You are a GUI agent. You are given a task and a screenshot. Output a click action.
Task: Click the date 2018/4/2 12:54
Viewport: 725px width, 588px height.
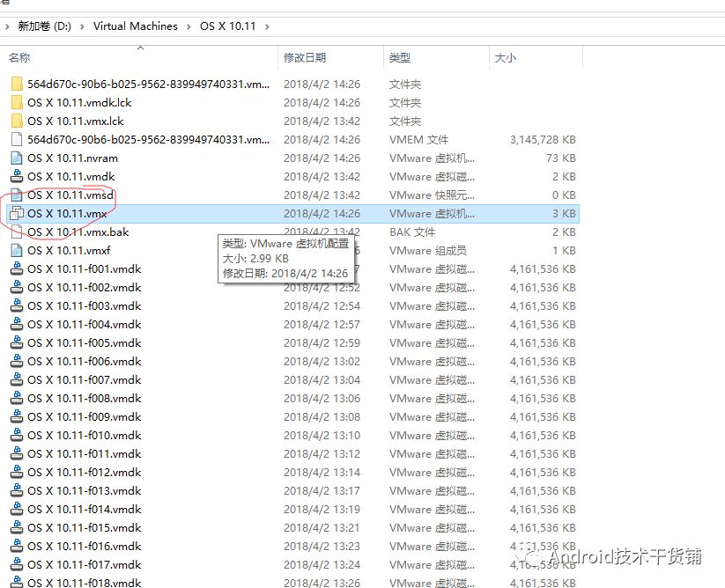pyautogui.click(x=322, y=305)
